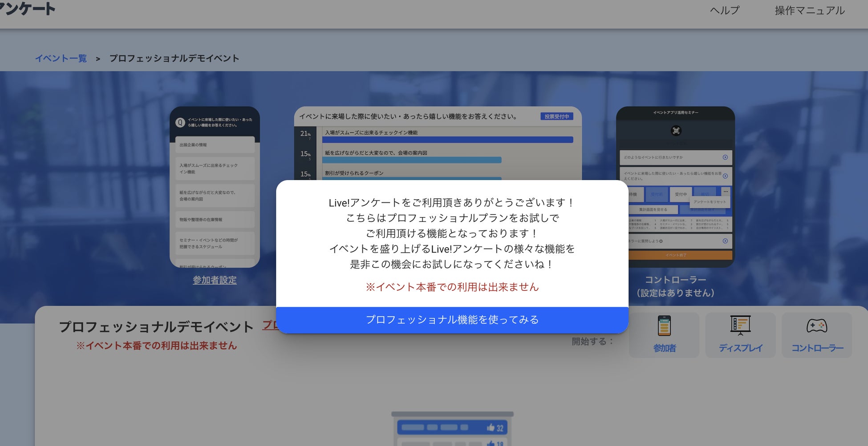Click the 参加者 phone icon
The height and width of the screenshot is (446, 868).
(x=664, y=326)
